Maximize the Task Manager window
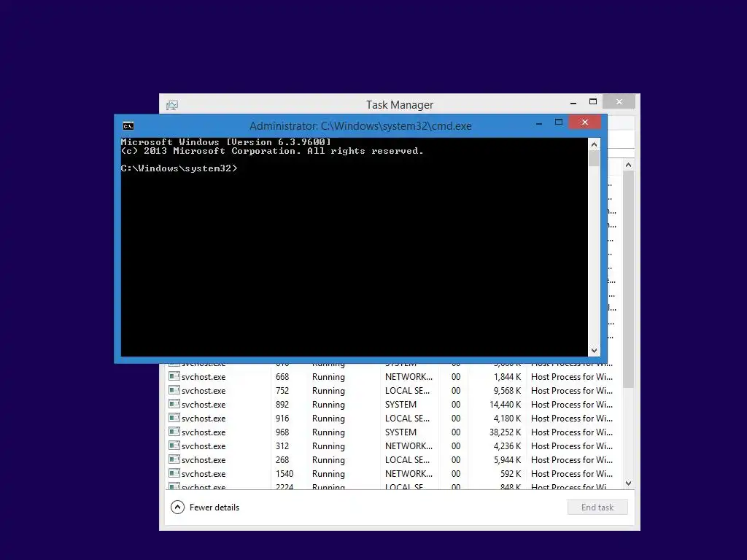The image size is (747, 560). click(592, 101)
